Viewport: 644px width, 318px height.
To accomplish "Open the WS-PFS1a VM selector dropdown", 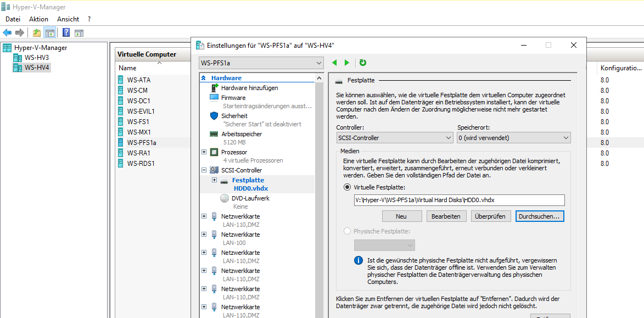I will click(x=261, y=63).
